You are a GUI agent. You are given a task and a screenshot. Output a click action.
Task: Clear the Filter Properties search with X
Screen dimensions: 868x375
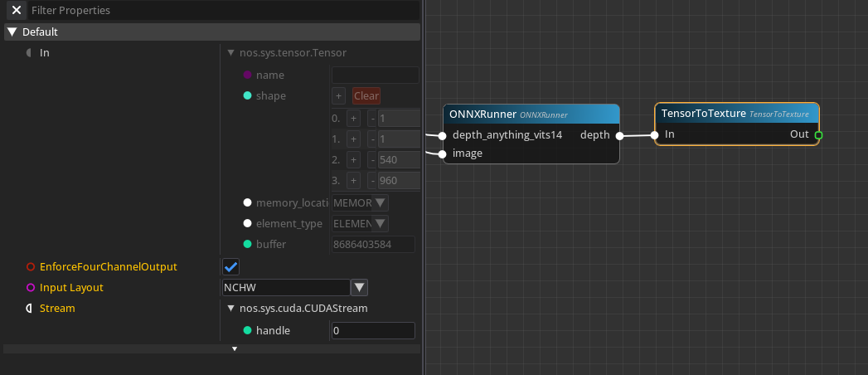[x=17, y=10]
